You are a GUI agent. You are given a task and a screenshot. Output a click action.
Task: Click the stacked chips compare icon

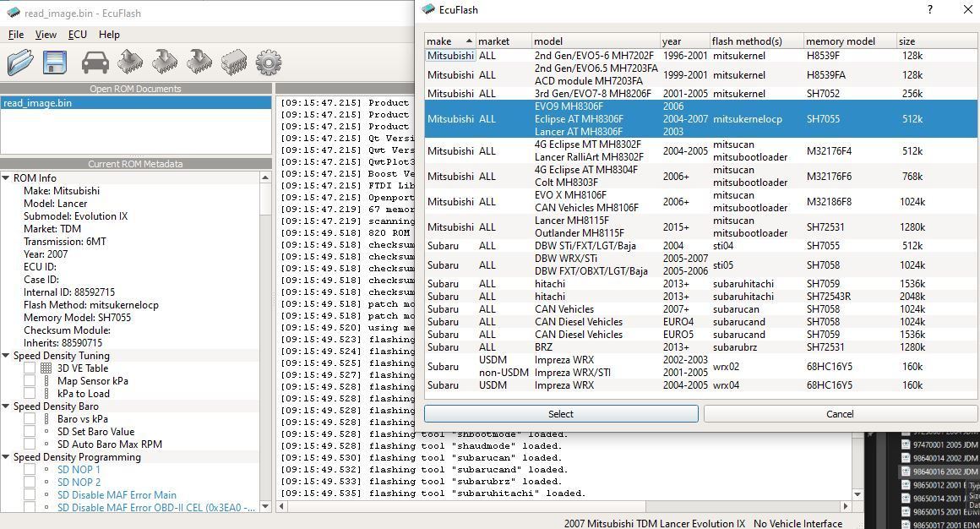234,63
